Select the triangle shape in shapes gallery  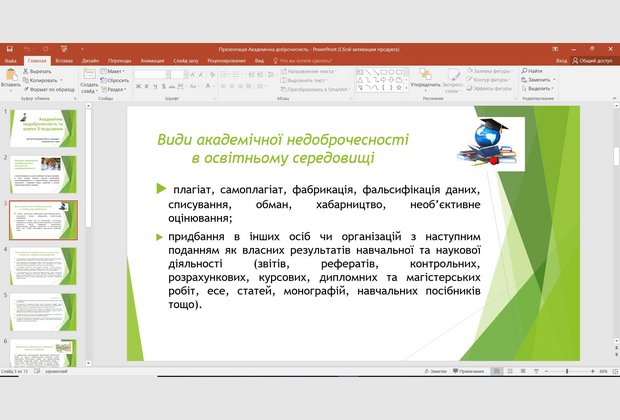point(360,80)
